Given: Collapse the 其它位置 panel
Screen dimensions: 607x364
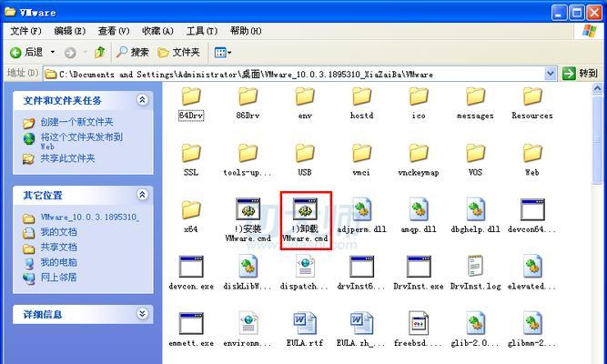Looking at the screenshot, I should click(x=142, y=195).
